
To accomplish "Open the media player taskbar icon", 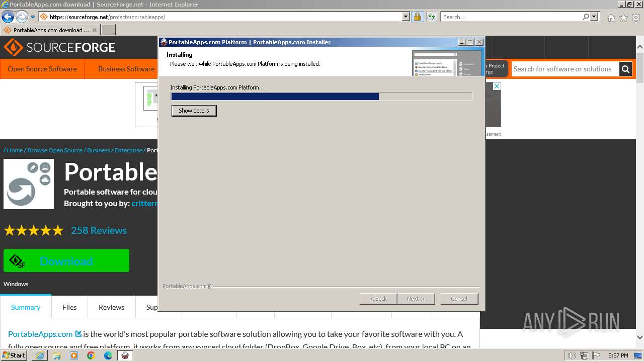I will [x=74, y=355].
